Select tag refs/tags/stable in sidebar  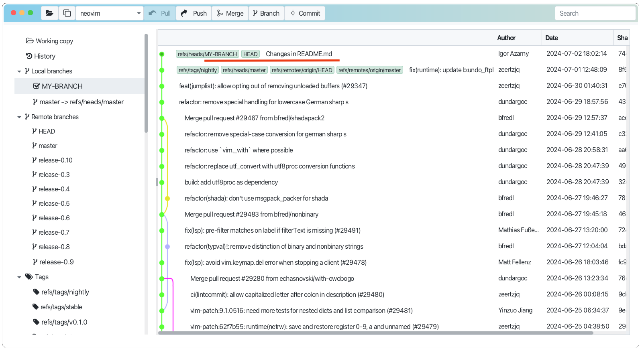coord(57,307)
